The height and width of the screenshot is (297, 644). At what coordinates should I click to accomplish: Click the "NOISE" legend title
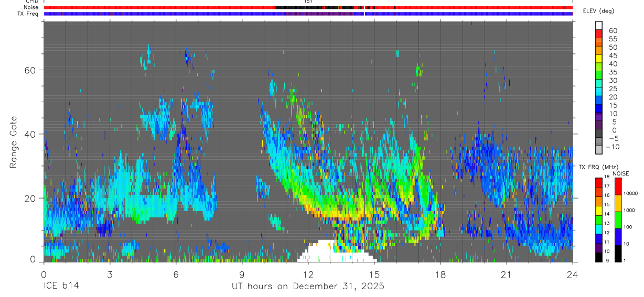[x=620, y=173]
